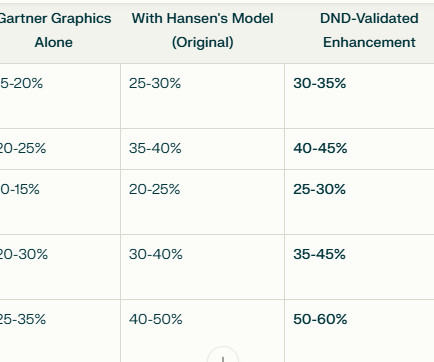Click the 30-40% cell
This screenshot has height=362, width=434.
[156, 254]
